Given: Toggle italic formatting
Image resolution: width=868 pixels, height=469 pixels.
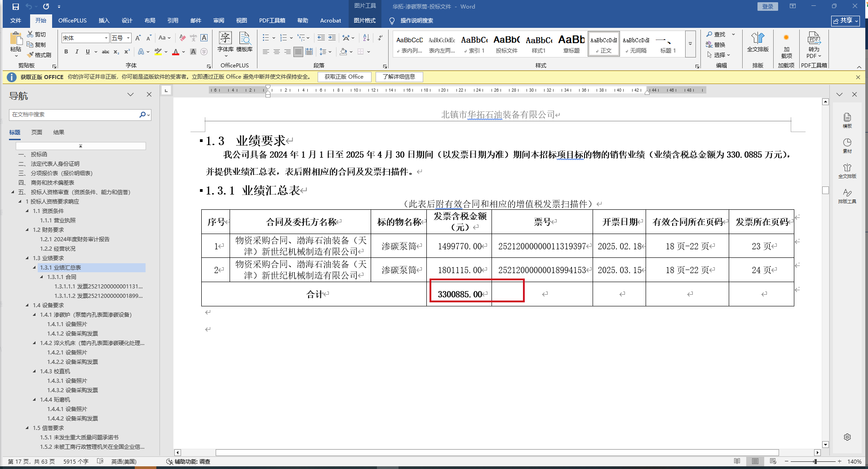Looking at the screenshot, I should [x=77, y=52].
